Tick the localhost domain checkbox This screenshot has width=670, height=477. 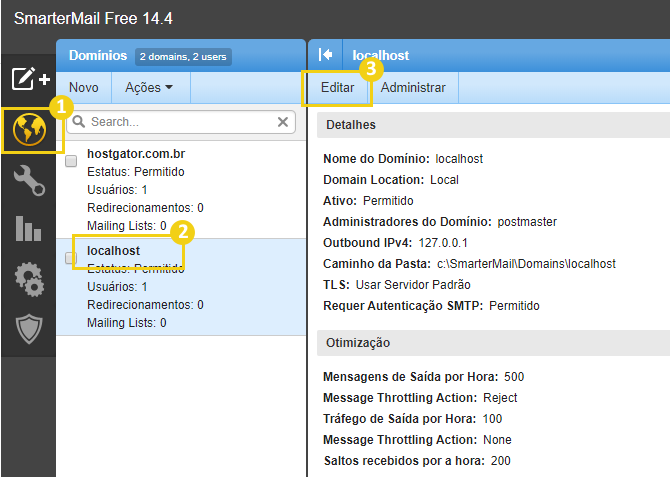click(x=71, y=258)
